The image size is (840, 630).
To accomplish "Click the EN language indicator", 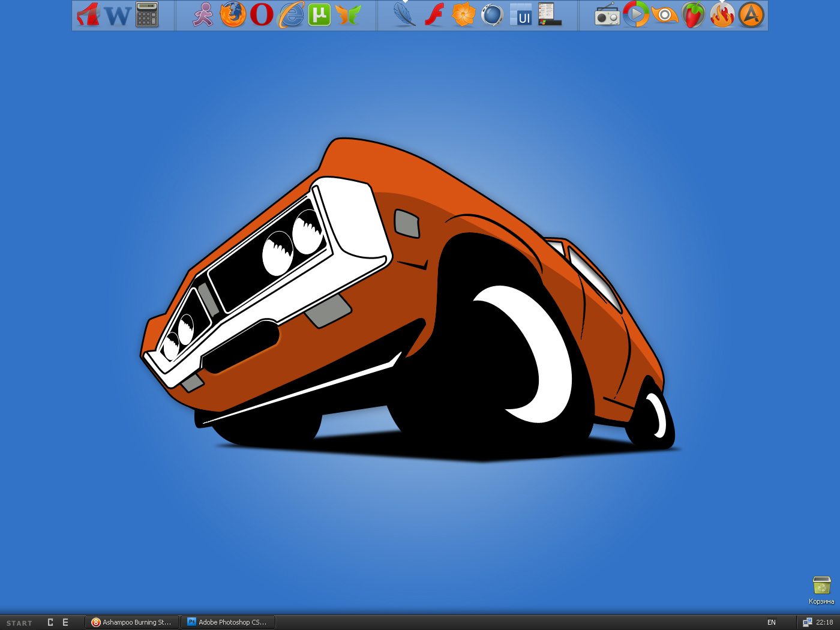I will click(x=772, y=622).
